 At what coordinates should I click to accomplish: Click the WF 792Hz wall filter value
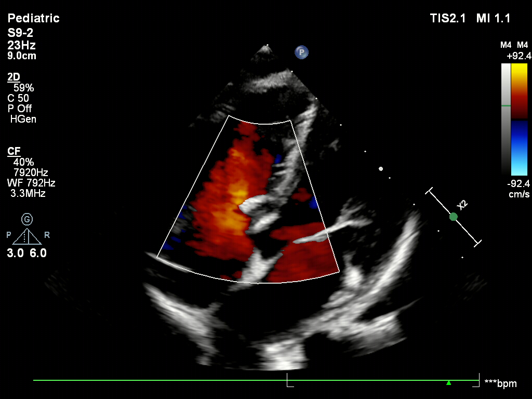(x=31, y=183)
